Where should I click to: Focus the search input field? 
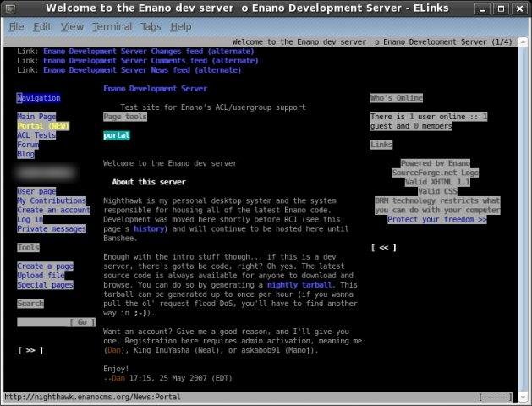click(x=43, y=322)
